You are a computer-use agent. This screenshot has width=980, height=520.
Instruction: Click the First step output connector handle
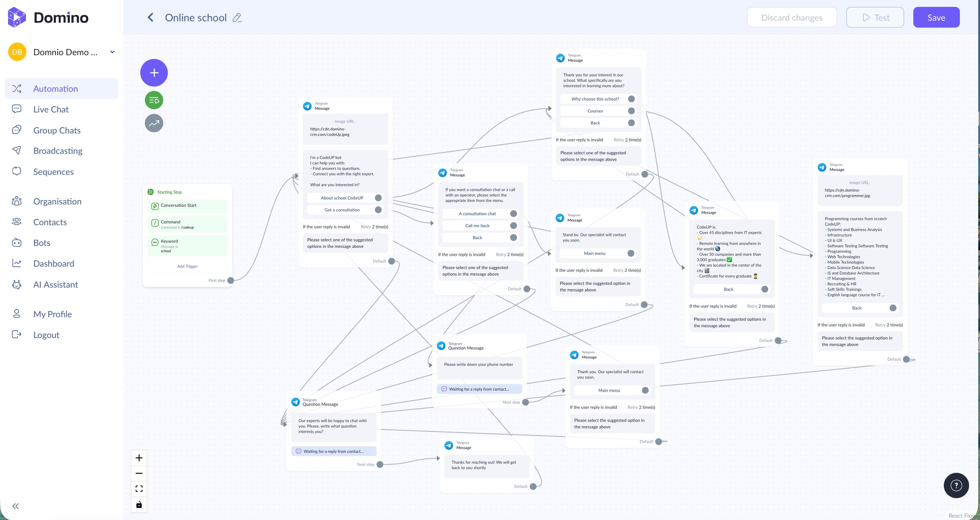point(230,280)
